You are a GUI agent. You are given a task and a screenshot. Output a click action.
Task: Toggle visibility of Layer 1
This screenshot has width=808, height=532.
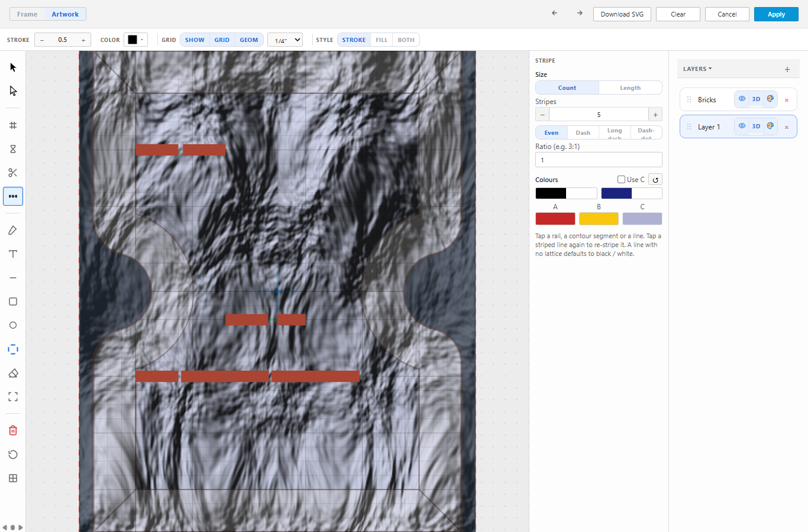pyautogui.click(x=742, y=126)
